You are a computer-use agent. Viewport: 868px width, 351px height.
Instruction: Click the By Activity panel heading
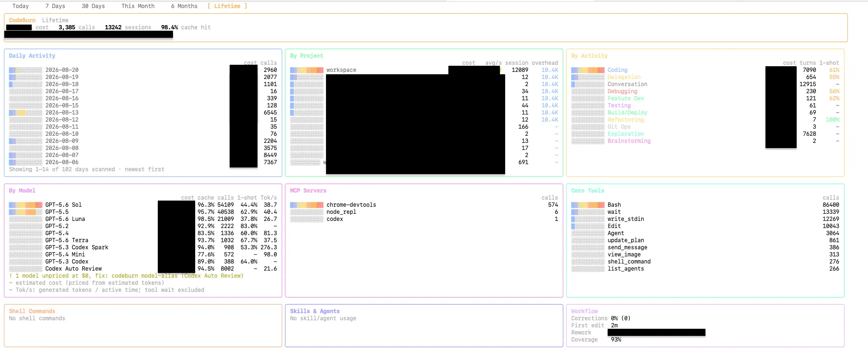tap(589, 56)
